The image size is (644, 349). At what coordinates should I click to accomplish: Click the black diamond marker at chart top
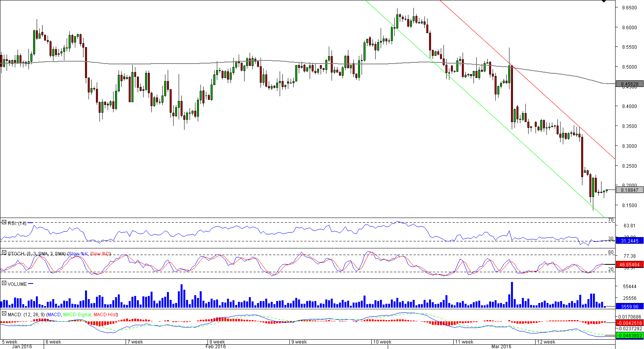click(x=604, y=1)
